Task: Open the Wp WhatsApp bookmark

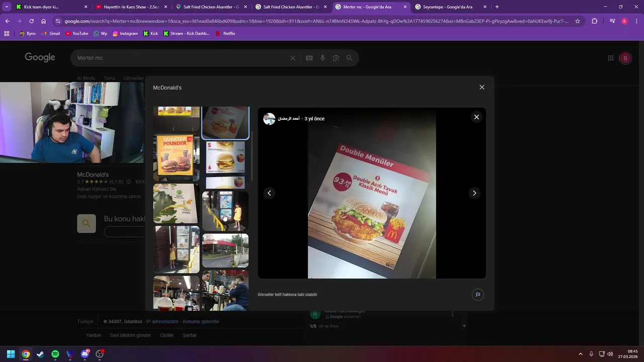Action: click(x=100, y=33)
